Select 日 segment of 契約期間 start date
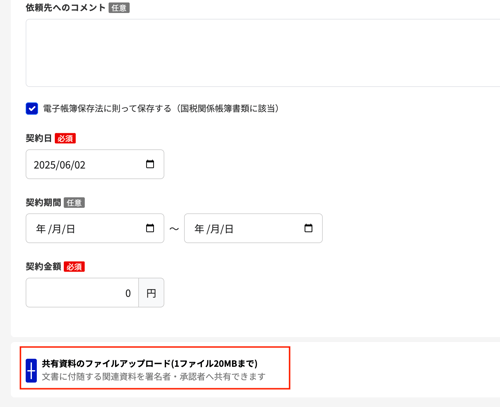Viewport: 500px width, 407px height. click(70, 229)
